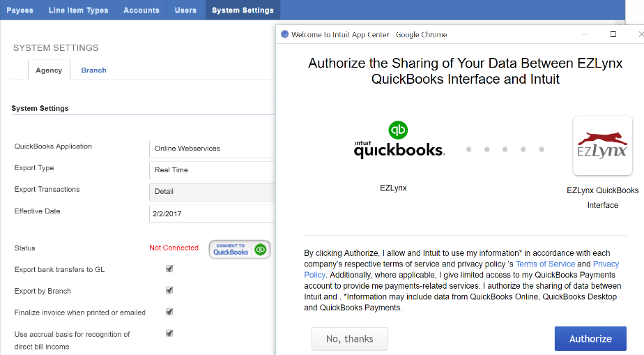Open the Export Type dropdown
This screenshot has width=644, height=355.
click(212, 170)
